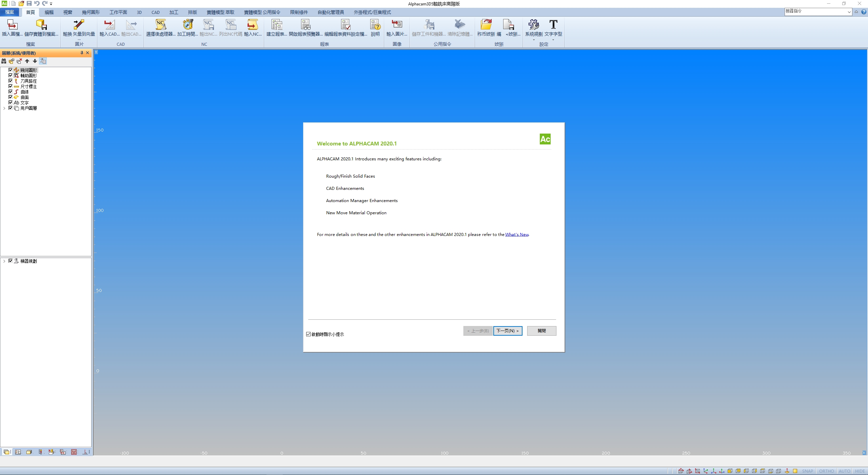Expand the 用戶圖層 tree node
Image resolution: width=868 pixels, height=475 pixels.
click(4, 108)
